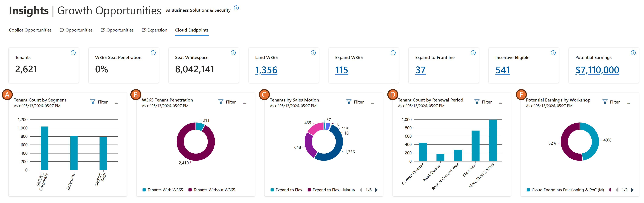Click info icon beside AI Business Solutions & Security

click(236, 8)
